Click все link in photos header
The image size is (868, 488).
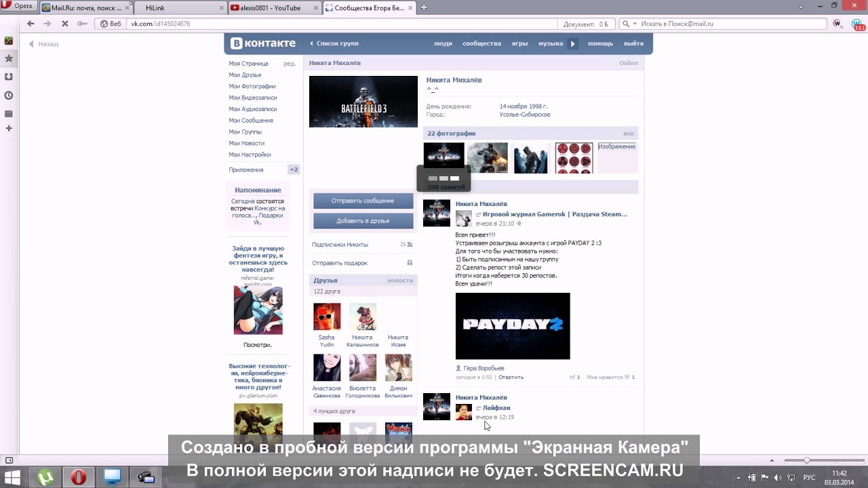click(629, 134)
